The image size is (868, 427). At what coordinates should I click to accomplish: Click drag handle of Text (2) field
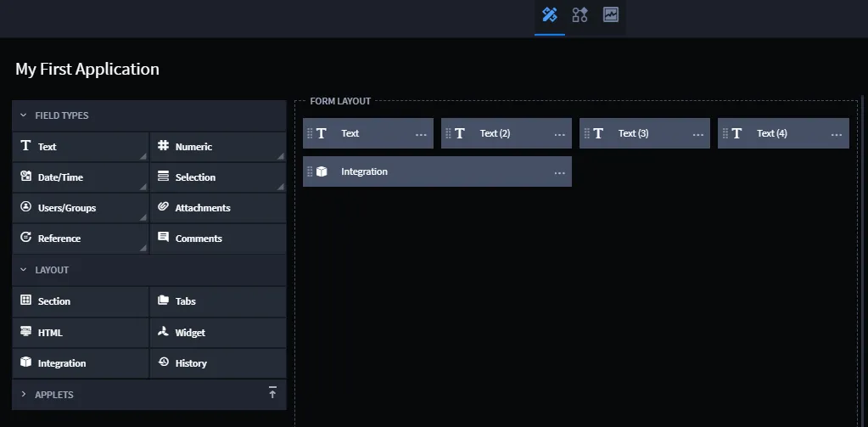tap(448, 133)
